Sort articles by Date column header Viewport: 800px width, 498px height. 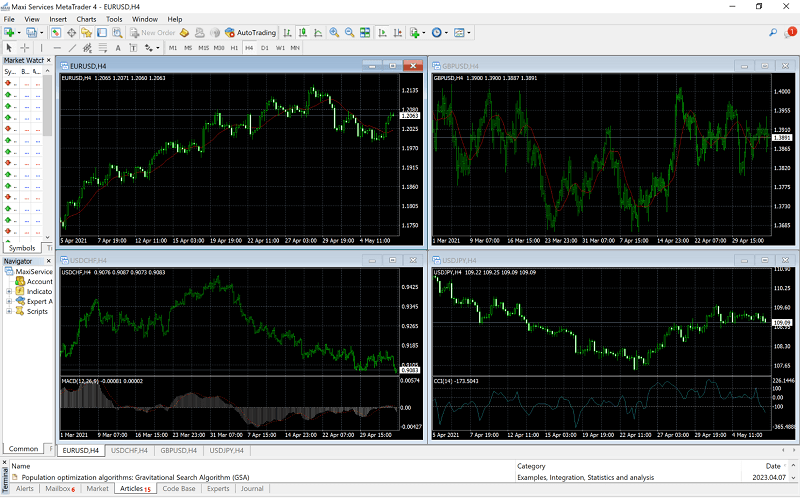click(772, 466)
